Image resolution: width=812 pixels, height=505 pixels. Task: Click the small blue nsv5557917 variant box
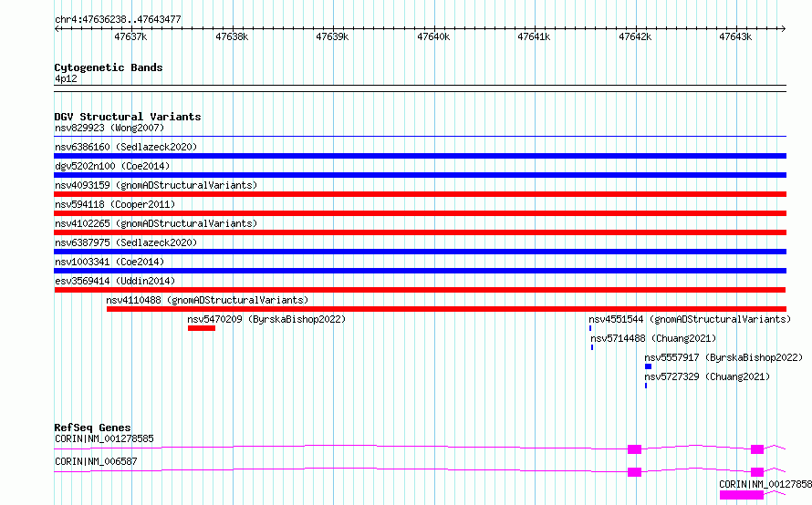point(649,366)
